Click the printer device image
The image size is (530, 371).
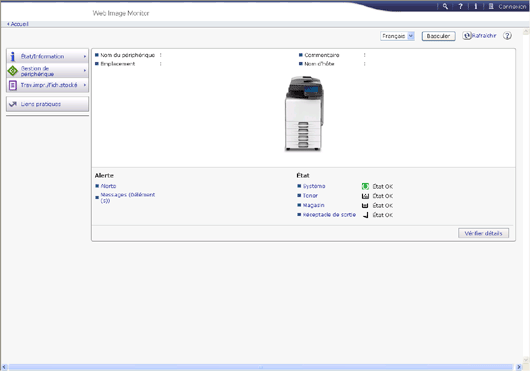304,114
